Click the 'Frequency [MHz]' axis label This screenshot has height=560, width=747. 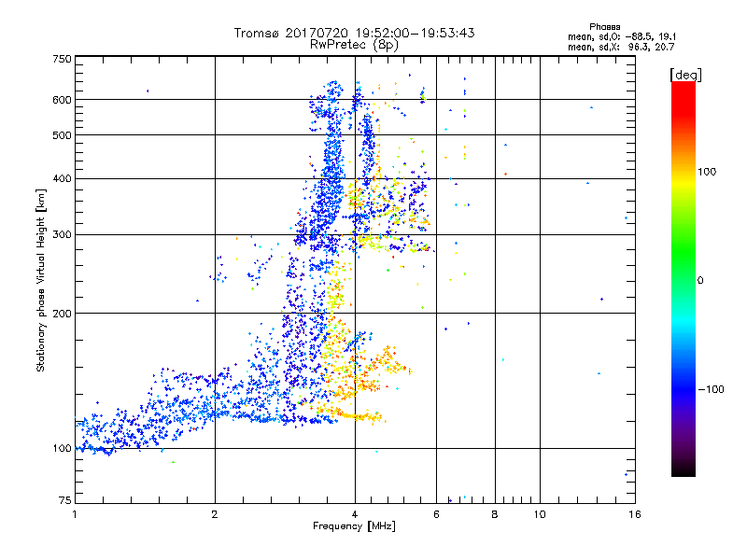click(355, 526)
